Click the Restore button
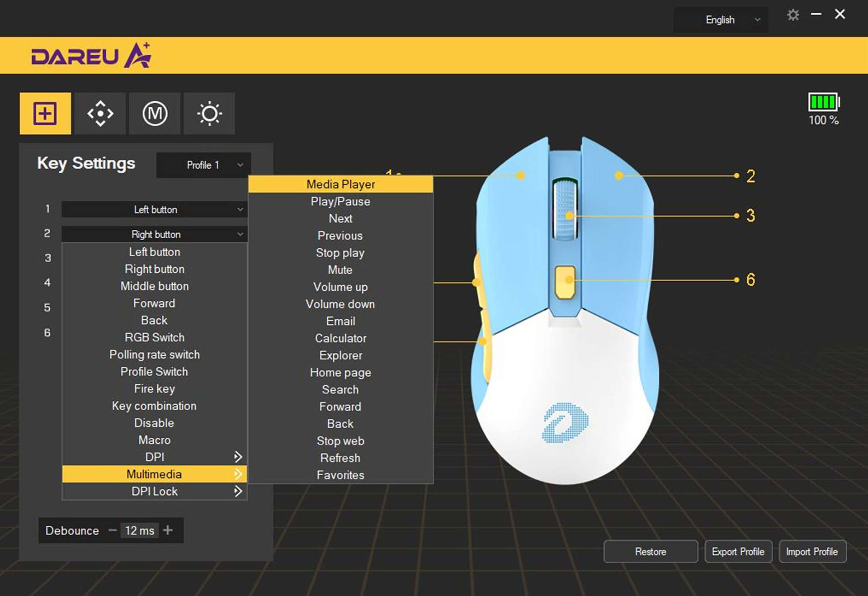The height and width of the screenshot is (596, 868). pos(651,551)
